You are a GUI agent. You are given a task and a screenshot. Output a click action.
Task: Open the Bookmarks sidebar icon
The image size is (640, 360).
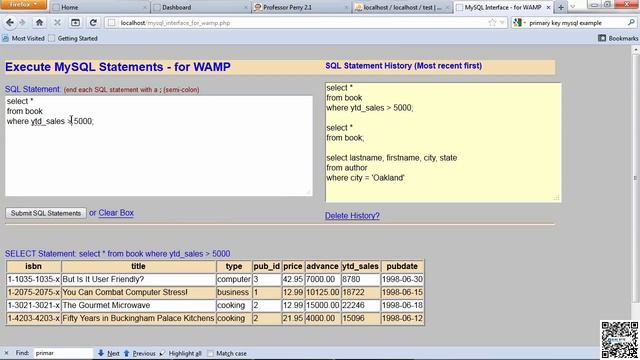click(602, 38)
